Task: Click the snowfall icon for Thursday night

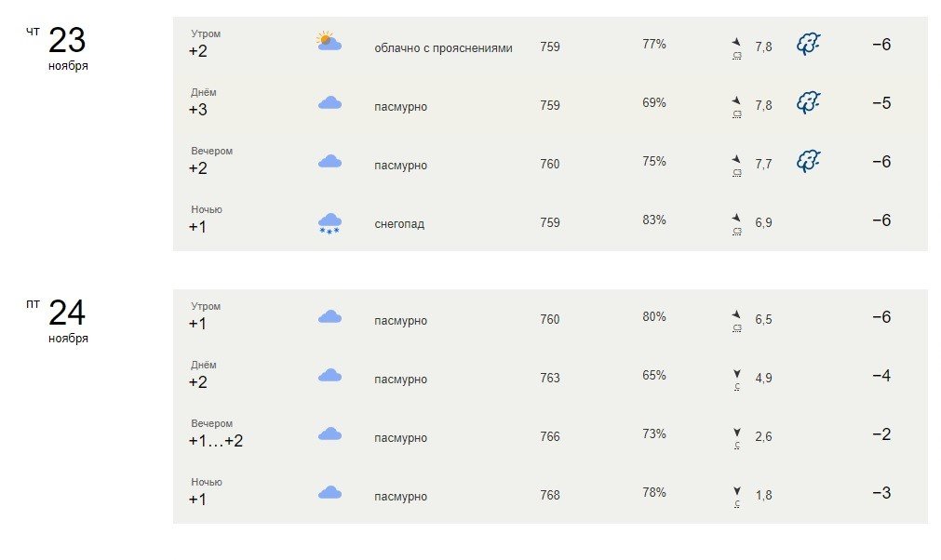Action: click(329, 223)
